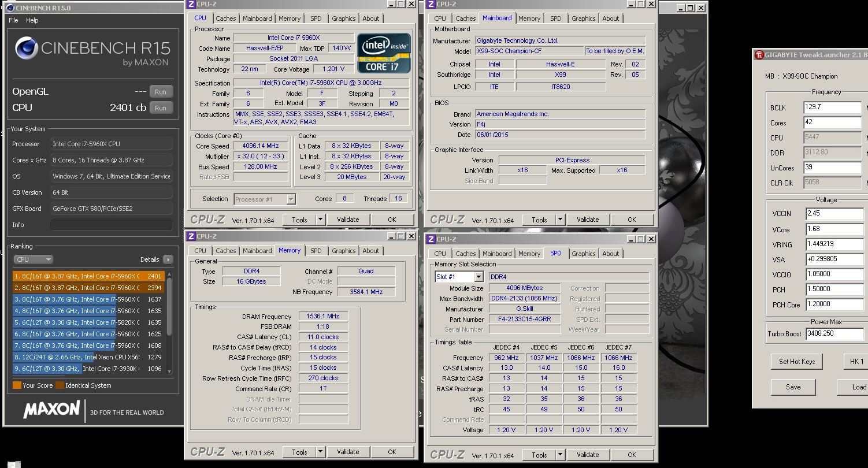868x468 pixels.
Task: Open Tools dropdown arrow in SPD window
Action: point(560,455)
